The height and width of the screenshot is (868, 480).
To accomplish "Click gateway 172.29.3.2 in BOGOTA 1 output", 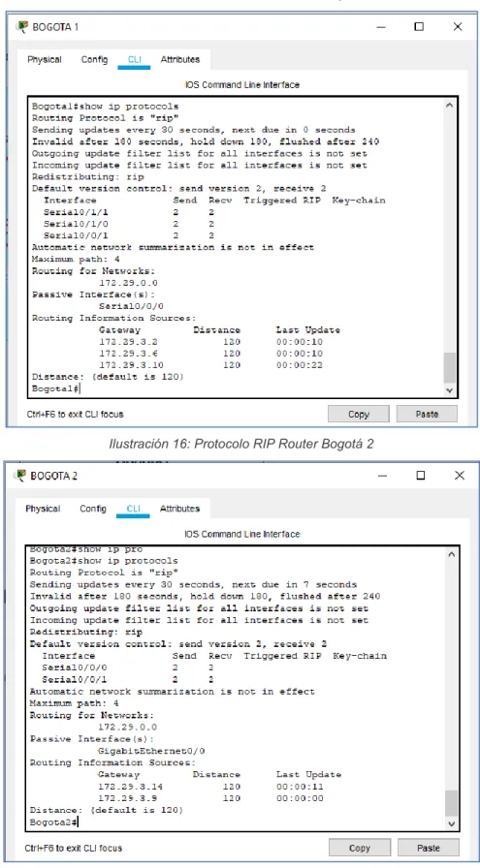I will [129, 342].
